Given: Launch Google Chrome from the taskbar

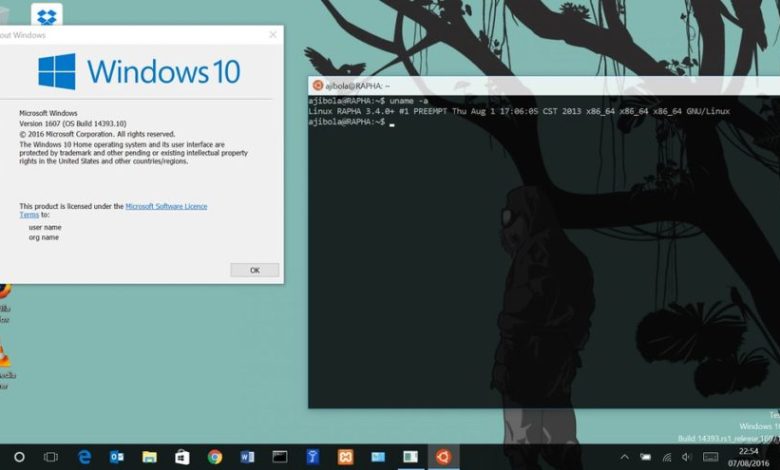Looking at the screenshot, I should point(215,457).
